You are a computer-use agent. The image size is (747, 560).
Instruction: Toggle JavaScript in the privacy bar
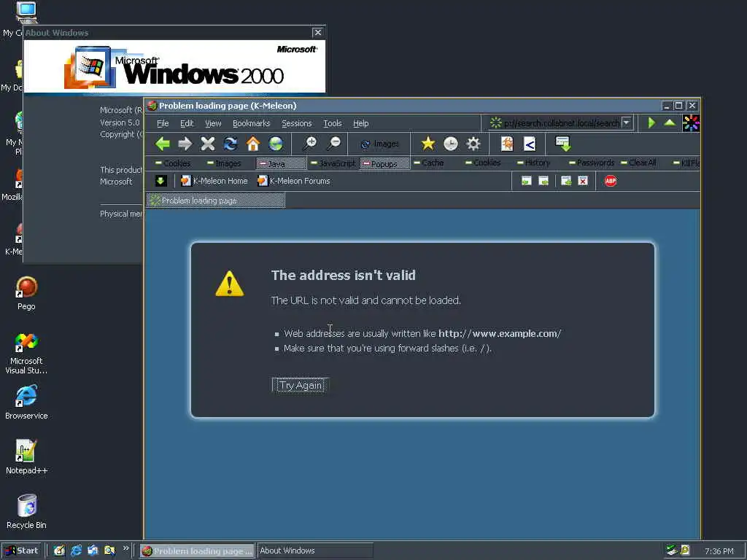point(333,163)
